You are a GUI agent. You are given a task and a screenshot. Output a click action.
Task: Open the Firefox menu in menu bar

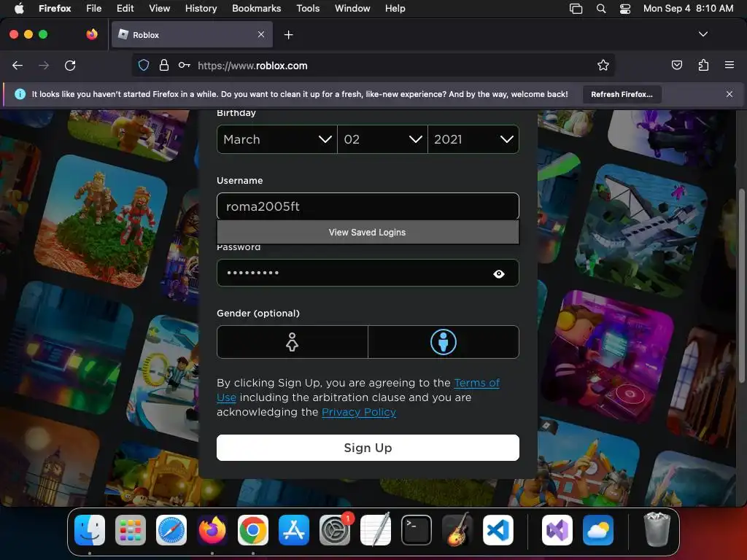point(55,8)
